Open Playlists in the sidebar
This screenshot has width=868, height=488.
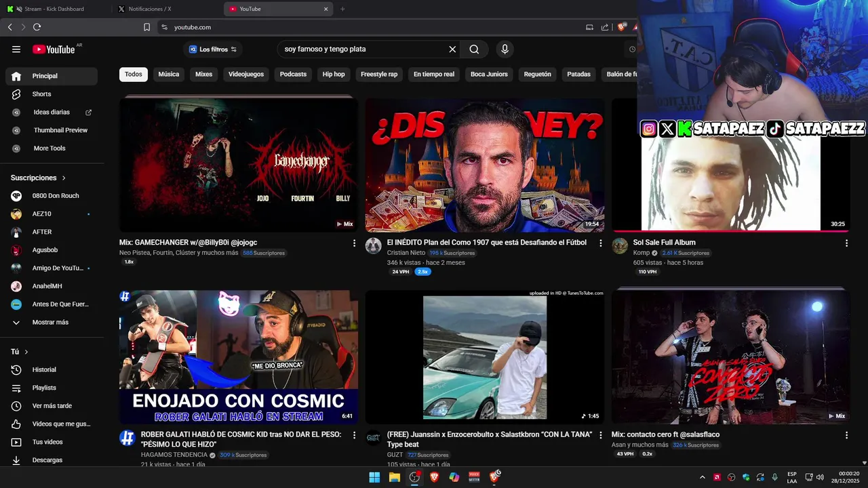pos(52,388)
